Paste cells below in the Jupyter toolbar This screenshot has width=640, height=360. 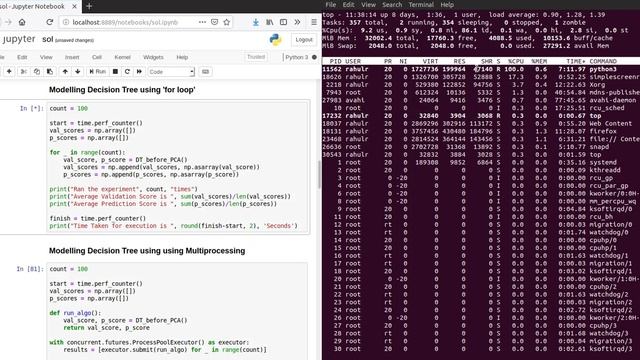click(x=50, y=71)
